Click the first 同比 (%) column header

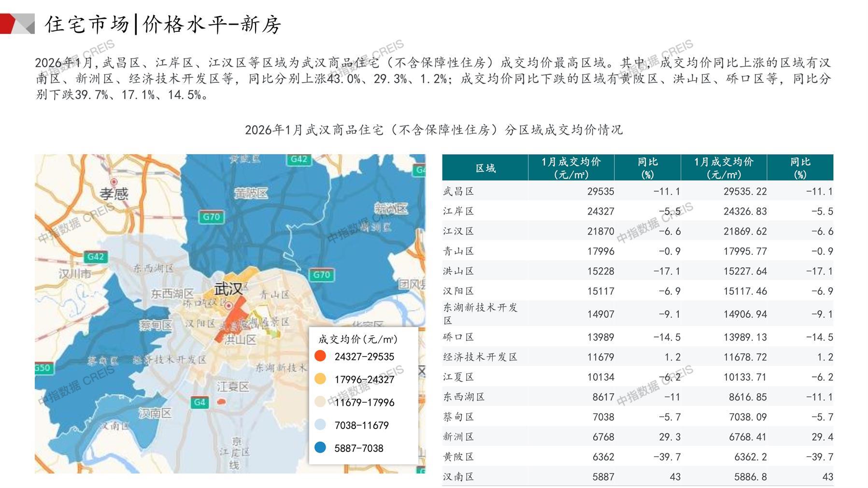[647, 168]
